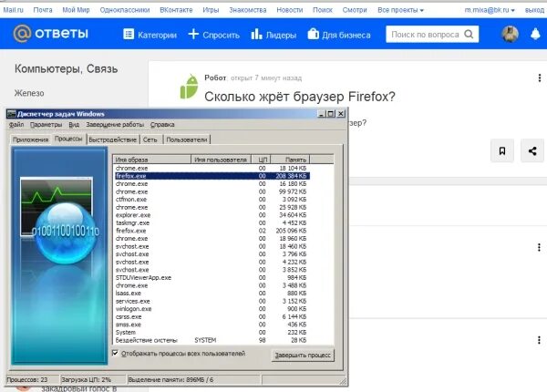Viewport: 547px width, 392px height.
Task: Open Мой Мир link
Action: click(76, 10)
